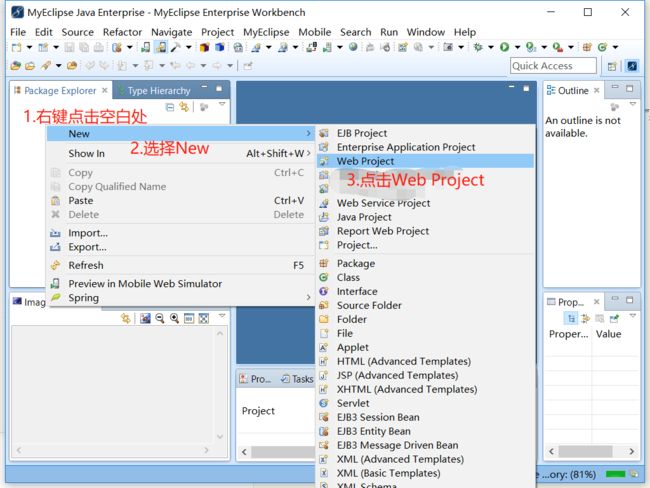Select Class in New submenu
Image resolution: width=650 pixels, height=488 pixels.
[425, 277]
